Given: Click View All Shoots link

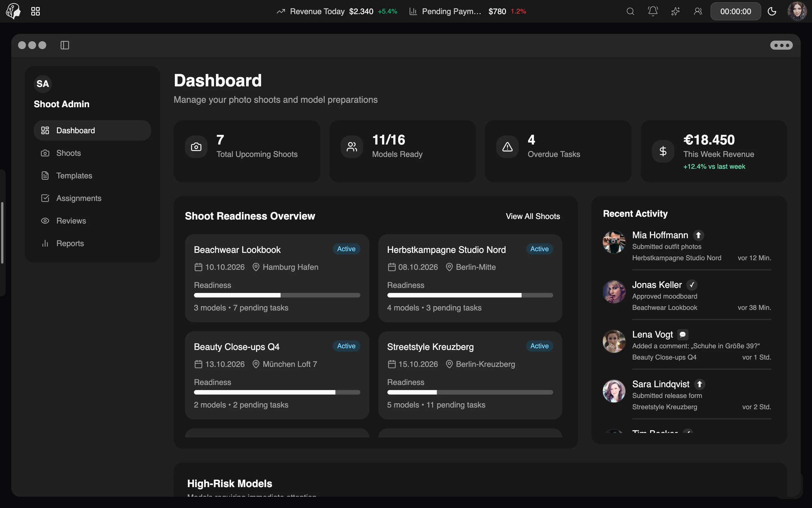Looking at the screenshot, I should (x=533, y=216).
